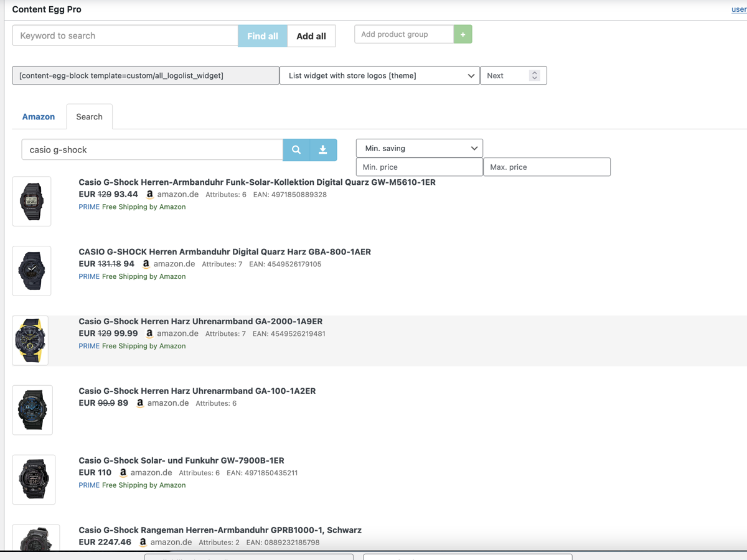Image resolution: width=747 pixels, height=560 pixels.
Task: Click EAN 4549526219481 text
Action: (x=289, y=334)
